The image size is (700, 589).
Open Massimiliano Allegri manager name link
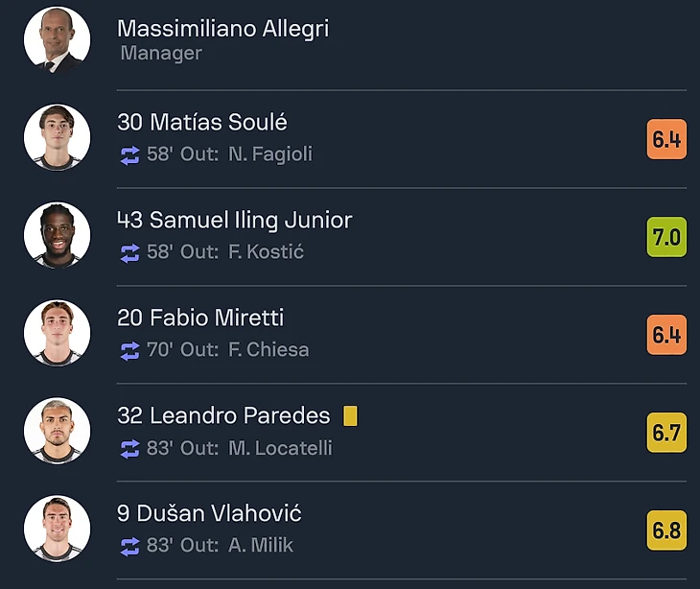[x=222, y=29]
